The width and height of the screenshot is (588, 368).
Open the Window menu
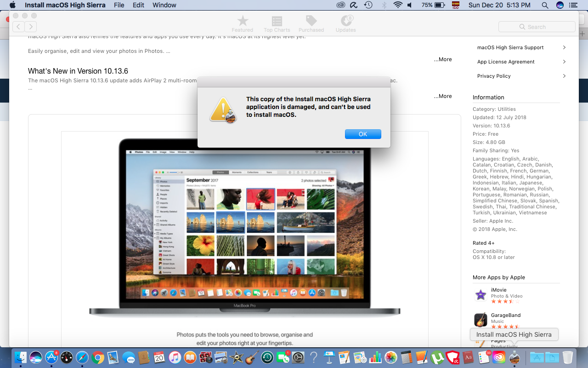pyautogui.click(x=164, y=5)
